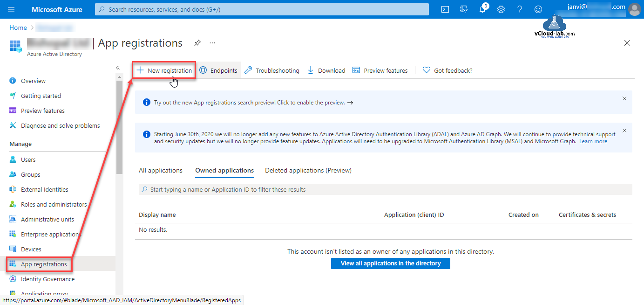Open the portal hamburger menu
644x305 pixels.
(12, 9)
